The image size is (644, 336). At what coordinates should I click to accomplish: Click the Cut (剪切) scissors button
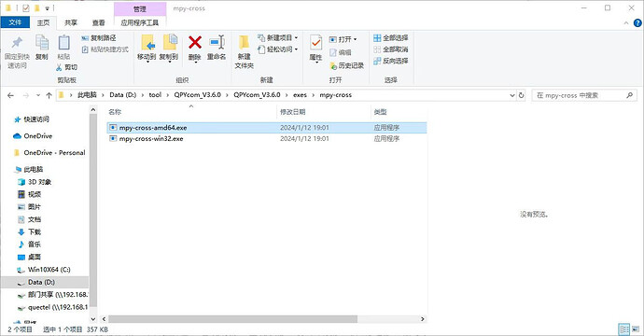coord(66,67)
